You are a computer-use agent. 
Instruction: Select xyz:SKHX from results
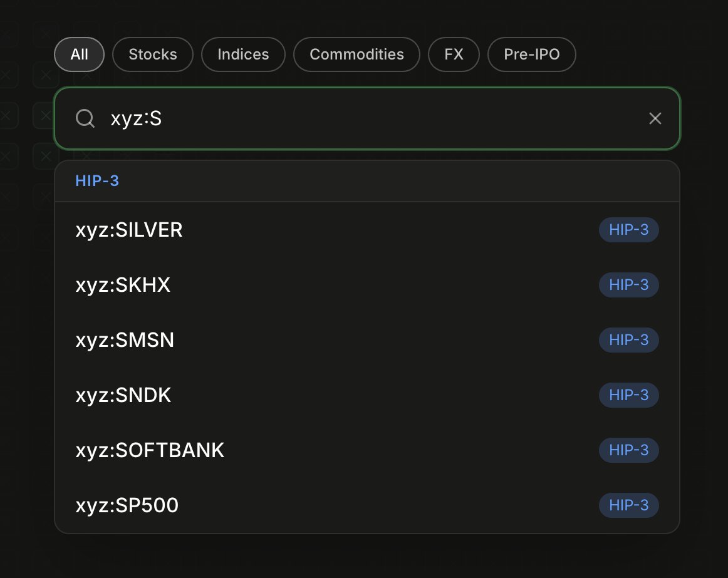pos(367,284)
